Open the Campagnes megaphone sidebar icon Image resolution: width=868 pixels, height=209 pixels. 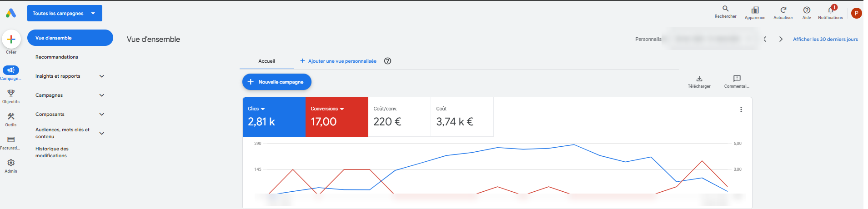(11, 70)
